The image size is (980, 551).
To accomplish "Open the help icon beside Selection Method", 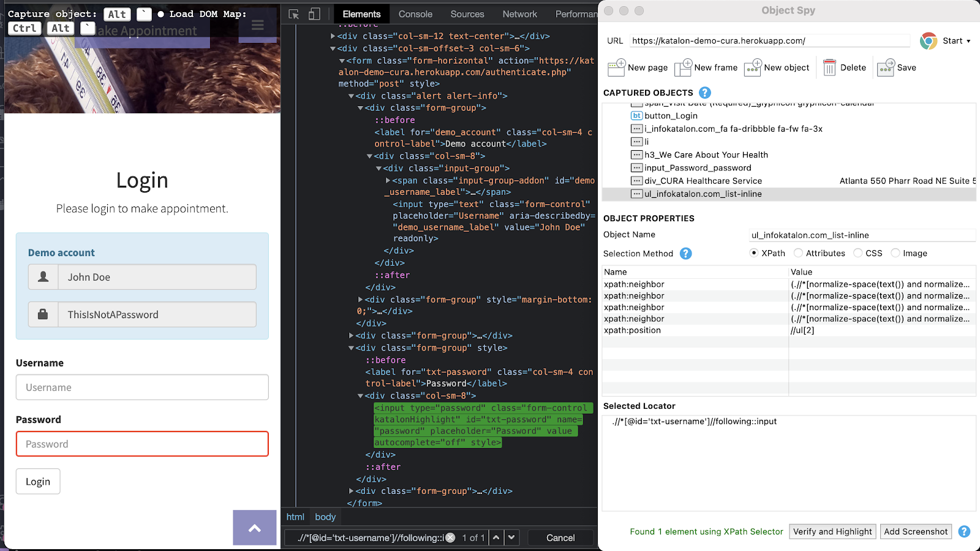I will tap(686, 253).
